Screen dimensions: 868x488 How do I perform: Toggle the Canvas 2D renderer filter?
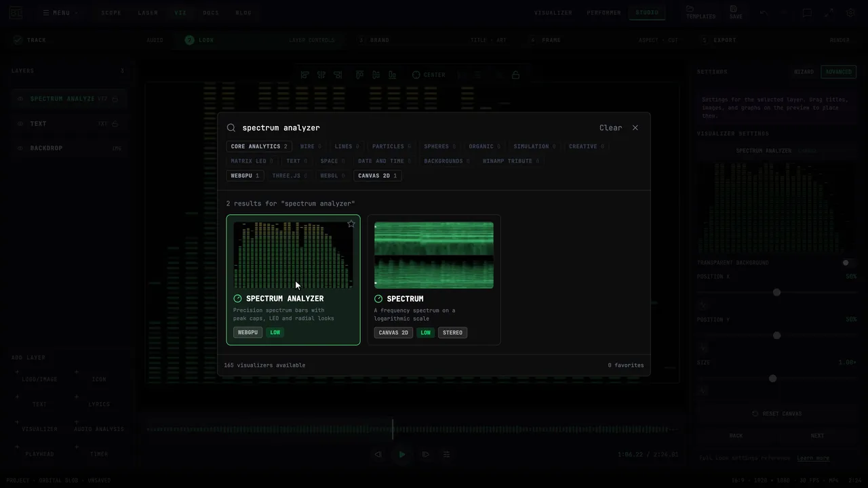point(378,176)
